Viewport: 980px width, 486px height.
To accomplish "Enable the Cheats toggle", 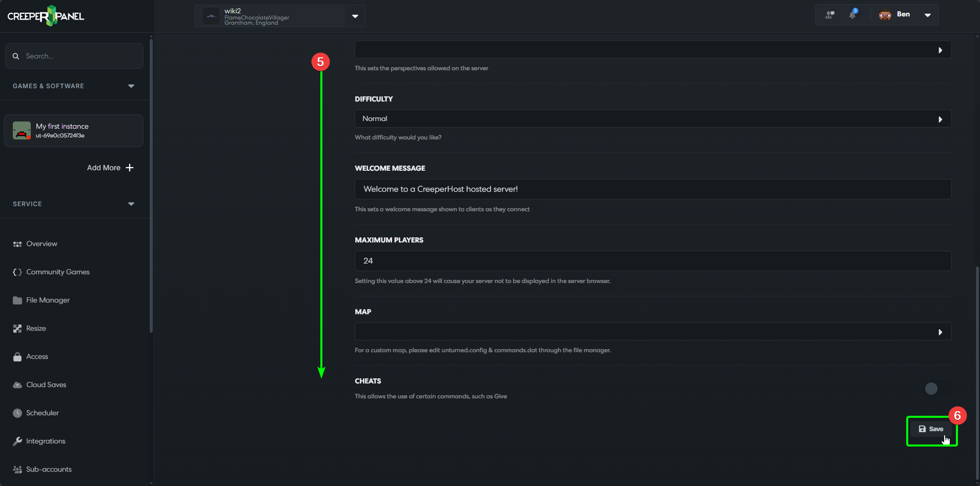I will click(931, 389).
